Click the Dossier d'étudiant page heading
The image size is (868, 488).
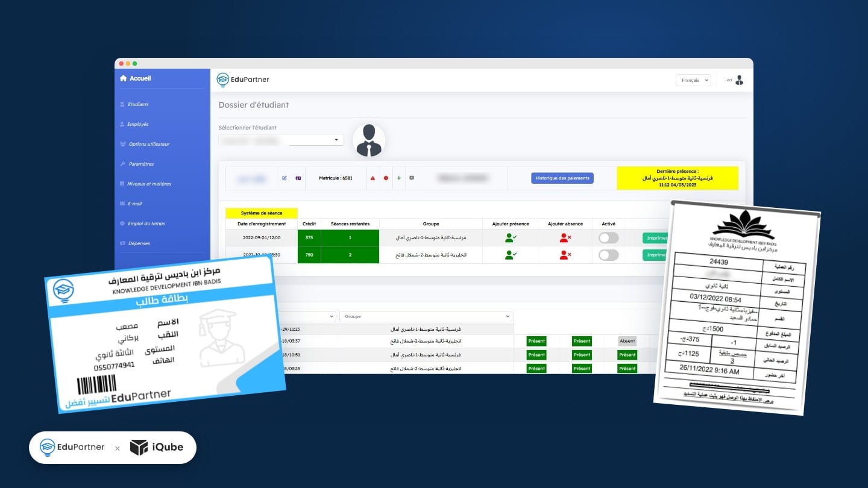click(254, 105)
